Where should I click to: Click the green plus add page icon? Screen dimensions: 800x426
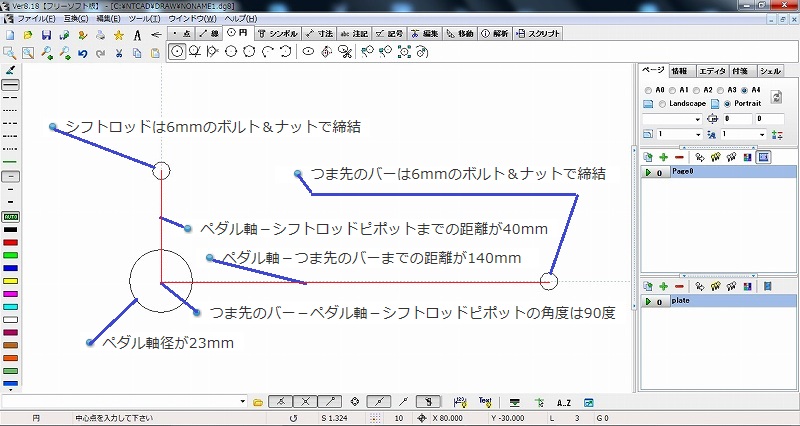663,157
